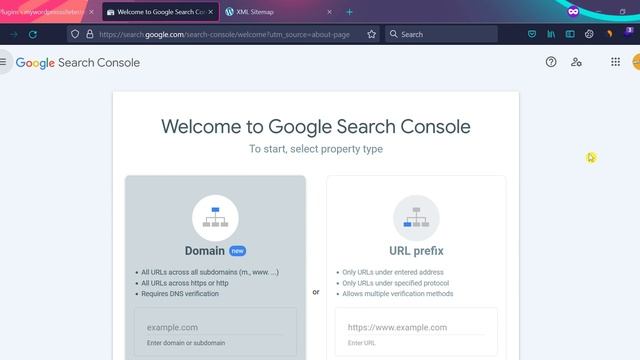Switch to the Welcome to Google Search Console tab
Viewport: 640px width, 360px height.
click(x=160, y=12)
